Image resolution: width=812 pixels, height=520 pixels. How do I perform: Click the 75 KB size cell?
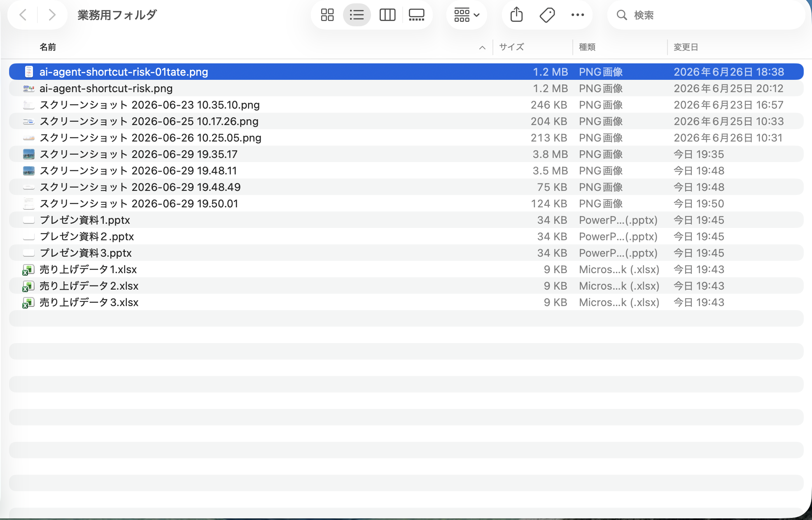(x=552, y=187)
